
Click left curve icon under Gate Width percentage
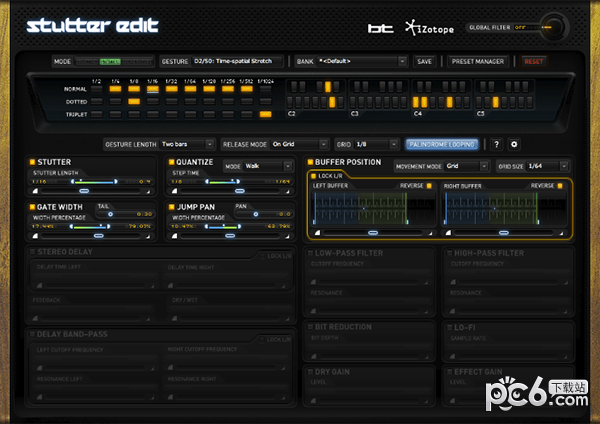tap(35, 236)
